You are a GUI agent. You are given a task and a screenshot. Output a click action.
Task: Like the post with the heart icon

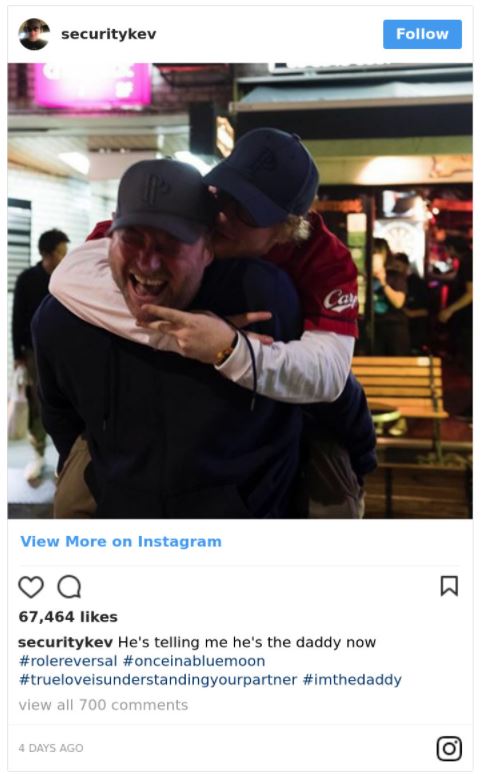click(x=31, y=587)
